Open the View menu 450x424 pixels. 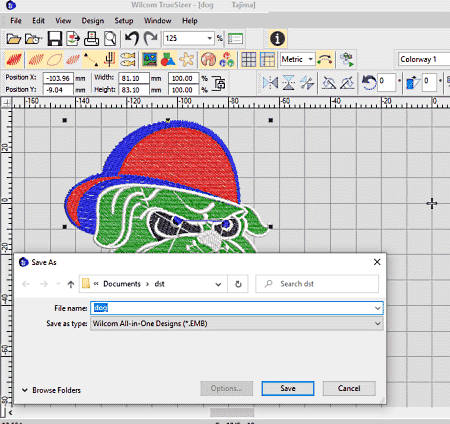click(63, 21)
